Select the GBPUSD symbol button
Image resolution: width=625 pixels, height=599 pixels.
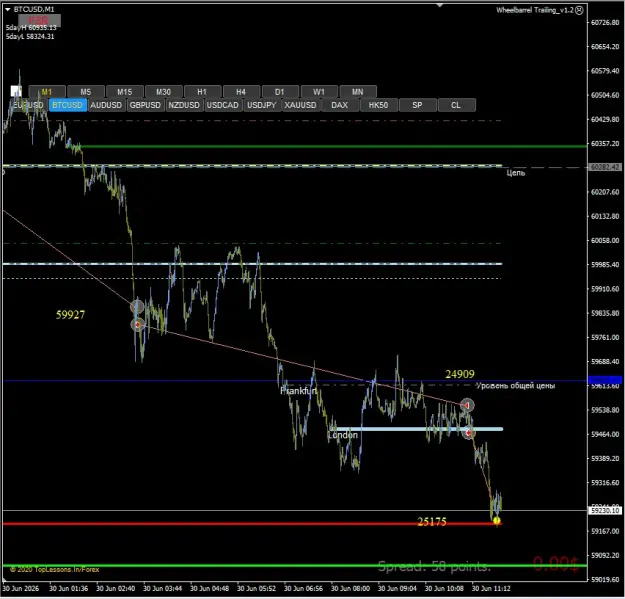(x=145, y=105)
